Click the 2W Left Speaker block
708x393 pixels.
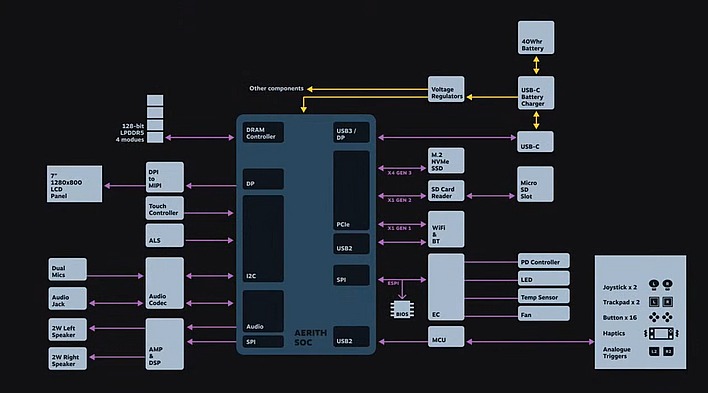pos(67,329)
